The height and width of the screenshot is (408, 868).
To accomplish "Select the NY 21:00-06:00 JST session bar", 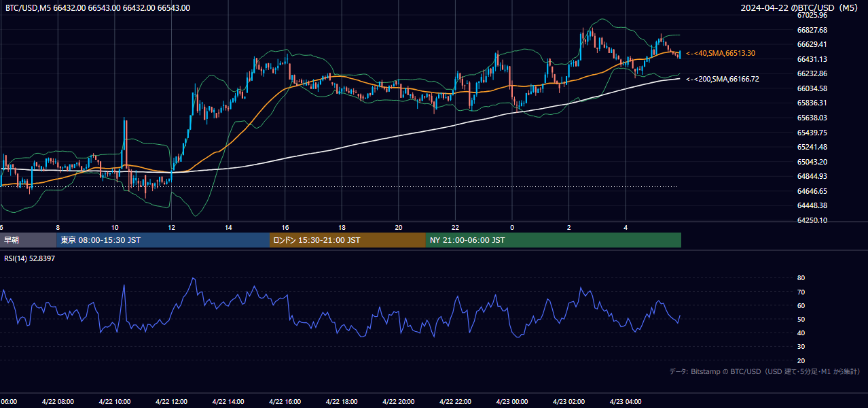I will 554,240.
